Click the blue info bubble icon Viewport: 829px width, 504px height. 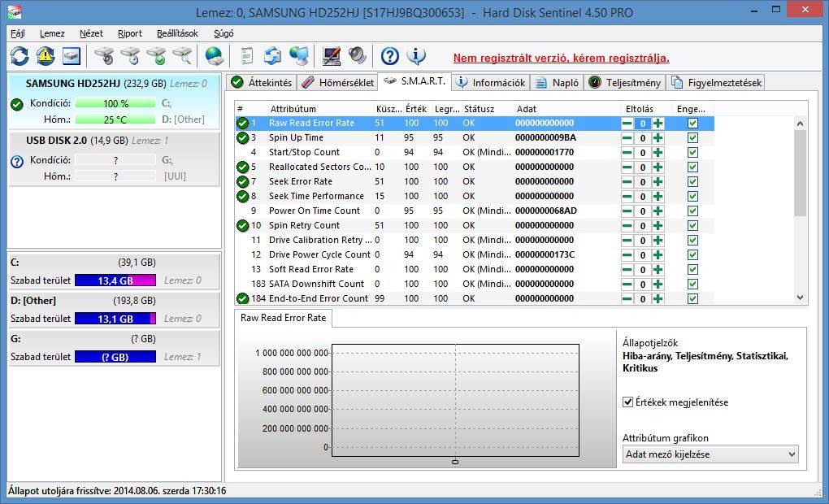point(417,55)
